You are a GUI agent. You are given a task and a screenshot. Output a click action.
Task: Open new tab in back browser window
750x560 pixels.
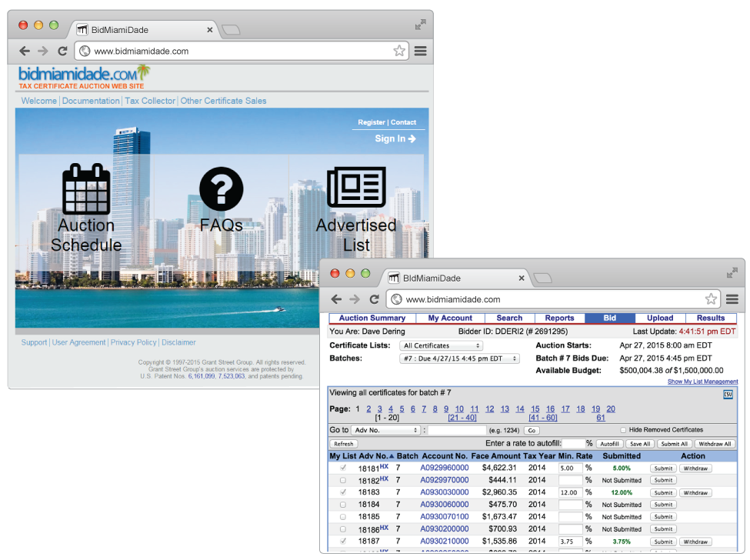pos(231,30)
